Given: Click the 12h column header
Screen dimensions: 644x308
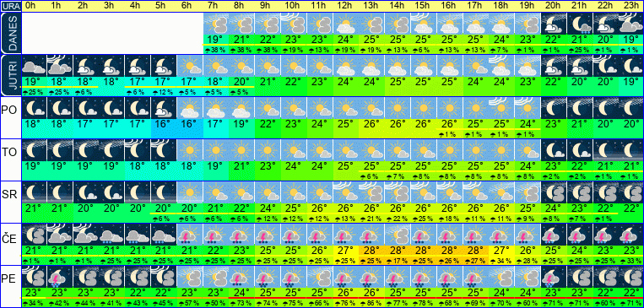Looking at the screenshot, I should 345,5.
